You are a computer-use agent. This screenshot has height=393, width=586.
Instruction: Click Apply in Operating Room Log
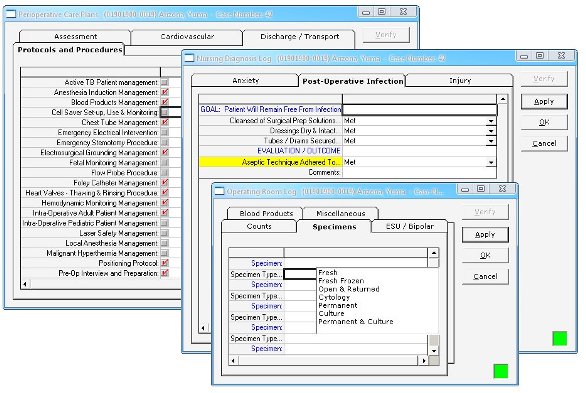(x=485, y=235)
